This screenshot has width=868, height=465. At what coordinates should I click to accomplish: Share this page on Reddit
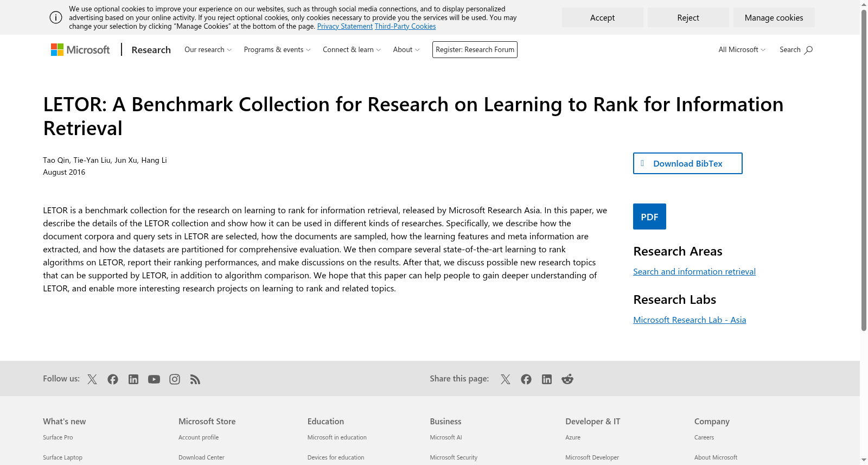[567, 379]
